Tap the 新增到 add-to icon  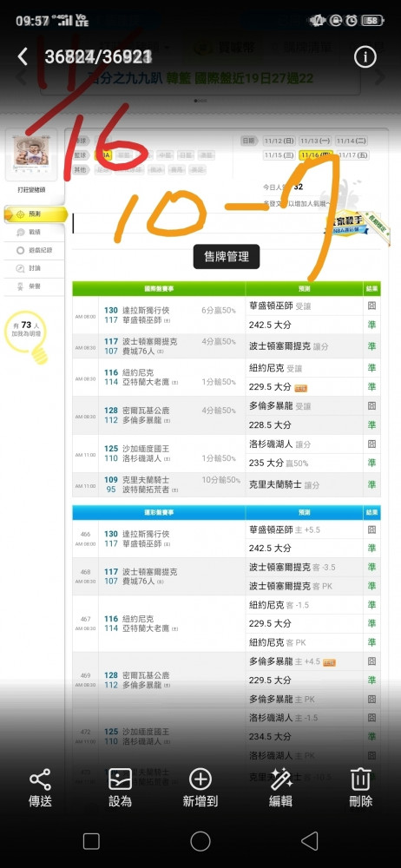(200, 788)
